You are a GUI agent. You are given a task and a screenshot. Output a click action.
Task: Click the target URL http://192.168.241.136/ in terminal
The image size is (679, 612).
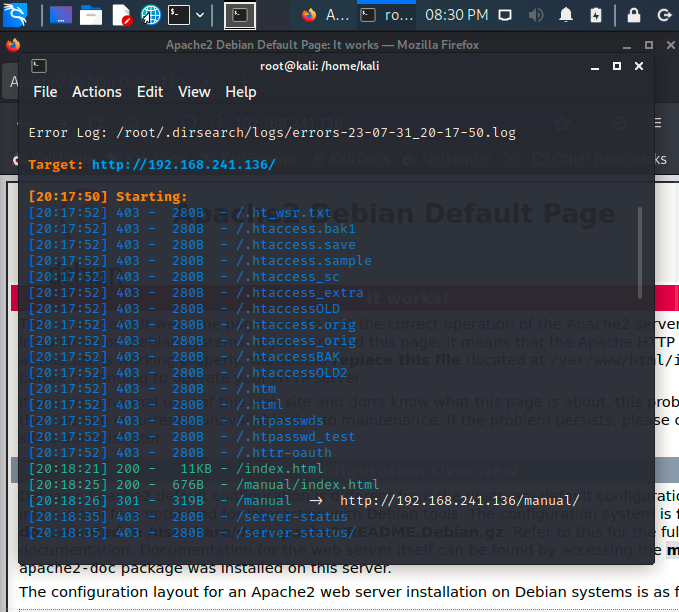(183, 164)
